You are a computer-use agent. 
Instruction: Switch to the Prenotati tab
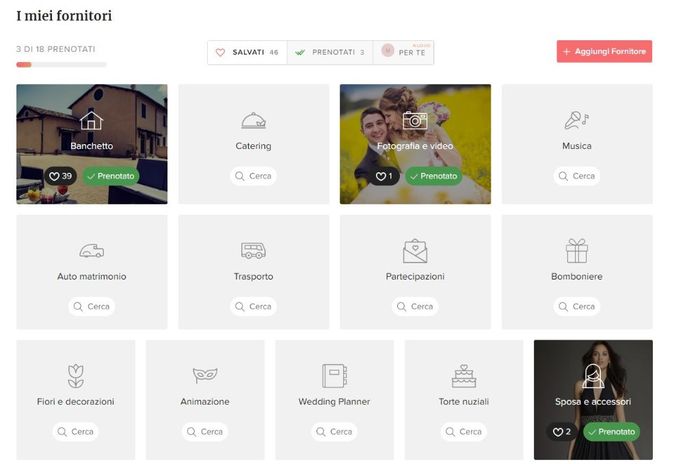click(329, 52)
